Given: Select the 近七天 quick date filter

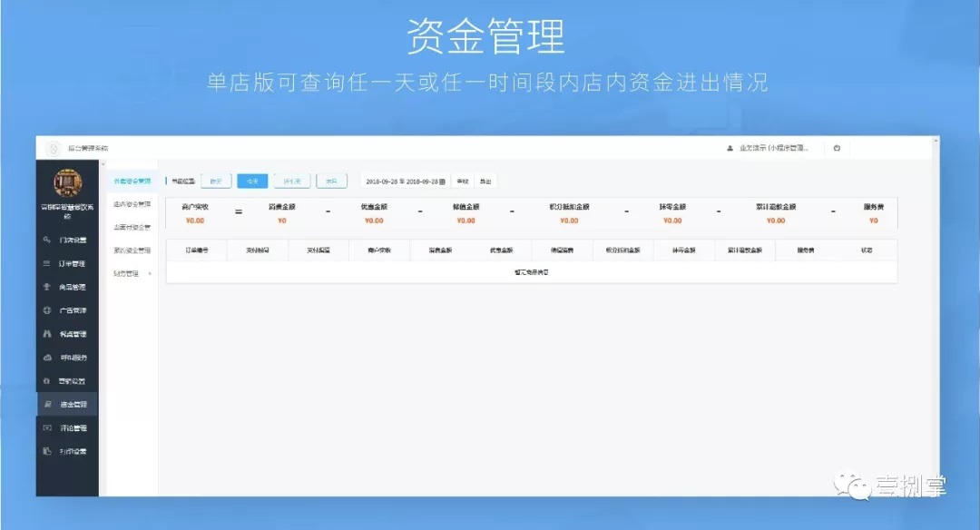Looking at the screenshot, I should pyautogui.click(x=292, y=182).
